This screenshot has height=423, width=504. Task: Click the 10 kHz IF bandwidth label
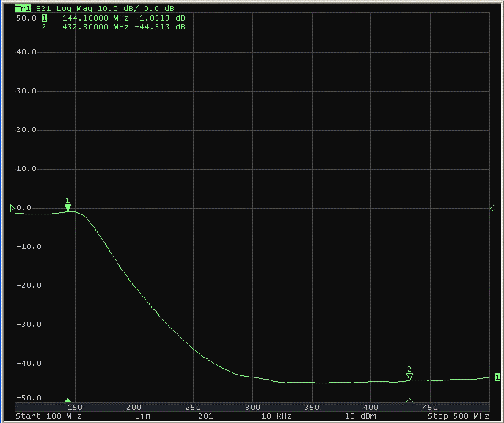(x=276, y=416)
